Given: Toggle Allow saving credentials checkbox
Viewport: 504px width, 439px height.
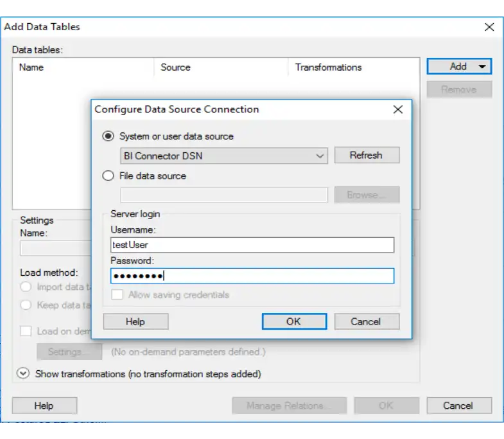Looking at the screenshot, I should (117, 295).
